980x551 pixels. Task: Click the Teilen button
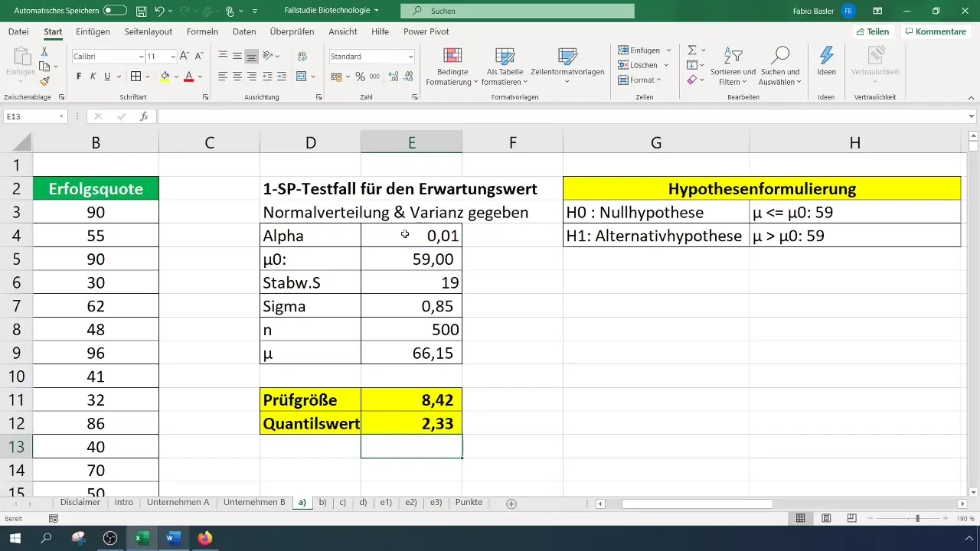tap(873, 31)
